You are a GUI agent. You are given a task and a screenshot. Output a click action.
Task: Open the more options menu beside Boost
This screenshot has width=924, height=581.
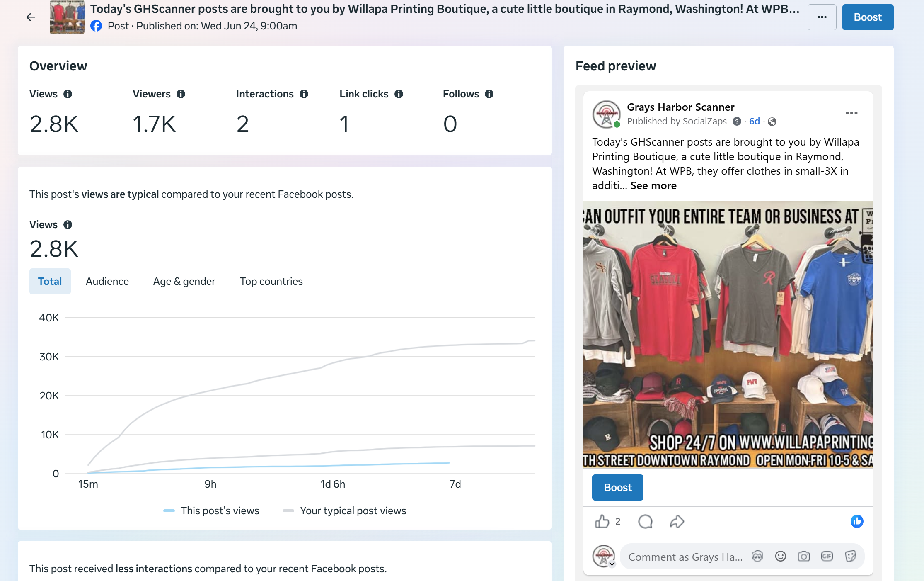822,17
